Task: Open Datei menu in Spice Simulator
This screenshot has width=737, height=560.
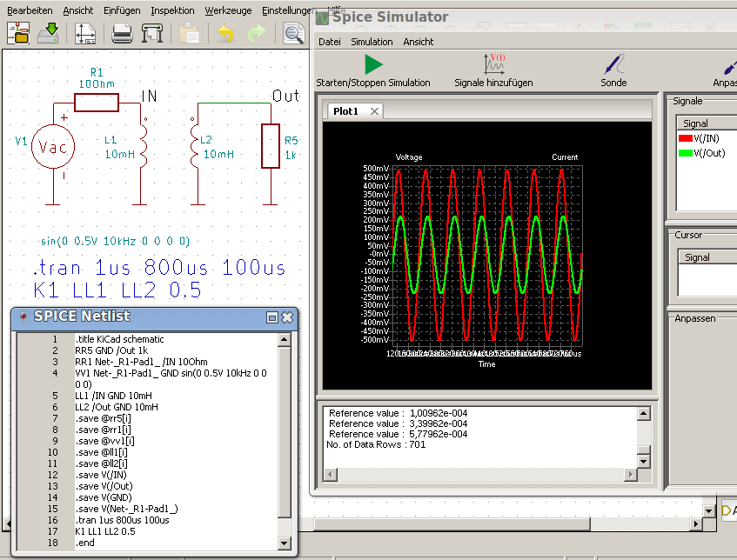Action: [330, 42]
